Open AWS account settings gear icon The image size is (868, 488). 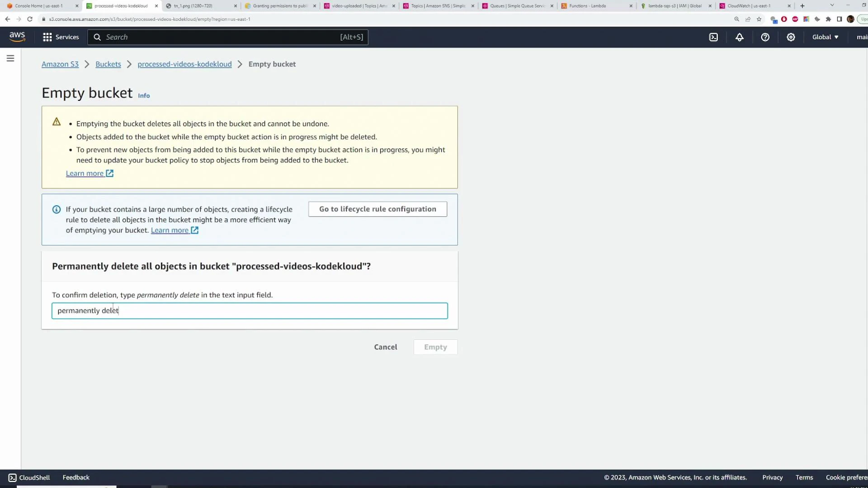click(791, 37)
